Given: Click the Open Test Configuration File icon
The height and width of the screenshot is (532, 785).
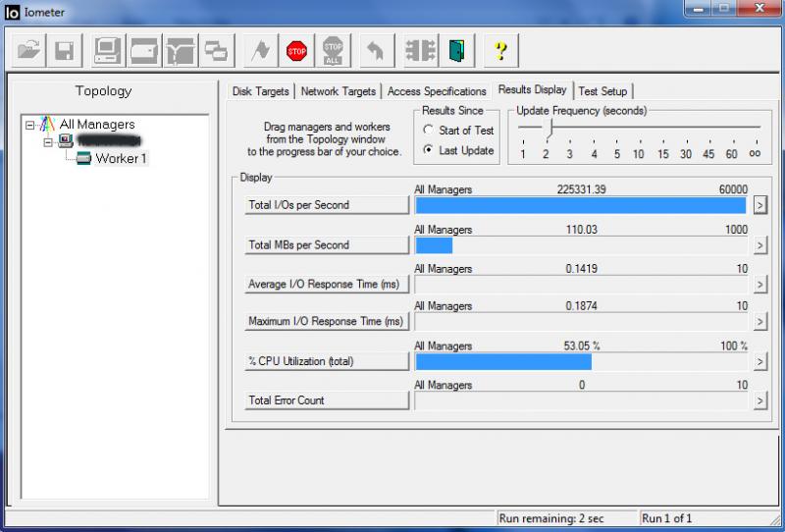Looking at the screenshot, I should [28, 51].
